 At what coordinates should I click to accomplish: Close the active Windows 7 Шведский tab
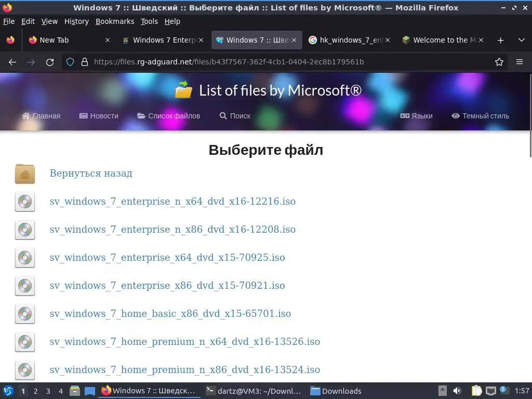[x=294, y=40]
